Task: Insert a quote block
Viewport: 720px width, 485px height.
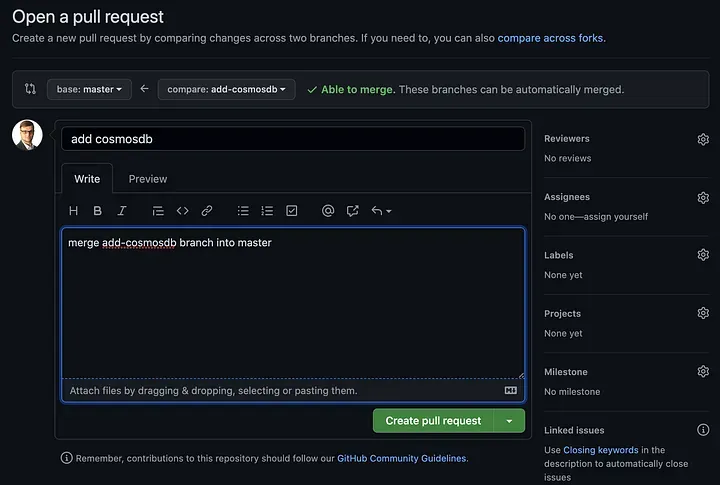Action: [x=158, y=211]
